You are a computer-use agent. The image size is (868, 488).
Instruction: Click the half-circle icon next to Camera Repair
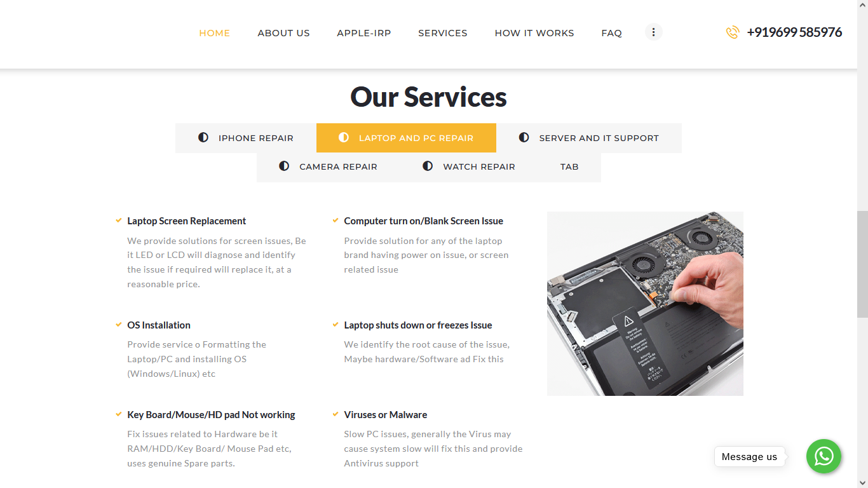[x=284, y=166]
